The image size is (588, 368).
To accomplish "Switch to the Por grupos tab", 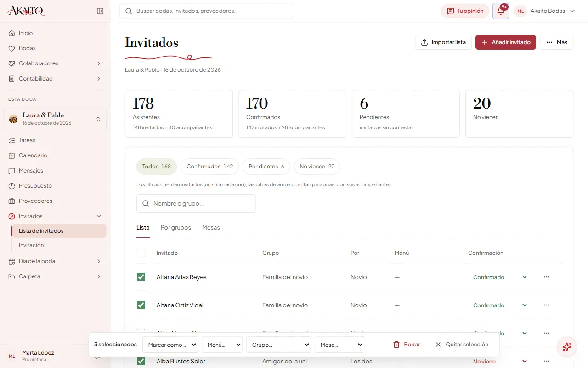I will tap(175, 228).
